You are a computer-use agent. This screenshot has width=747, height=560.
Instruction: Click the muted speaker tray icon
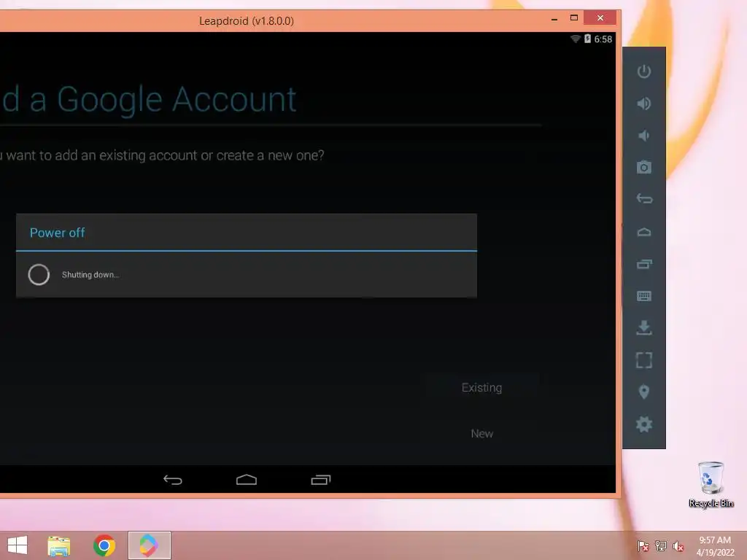coord(678,546)
